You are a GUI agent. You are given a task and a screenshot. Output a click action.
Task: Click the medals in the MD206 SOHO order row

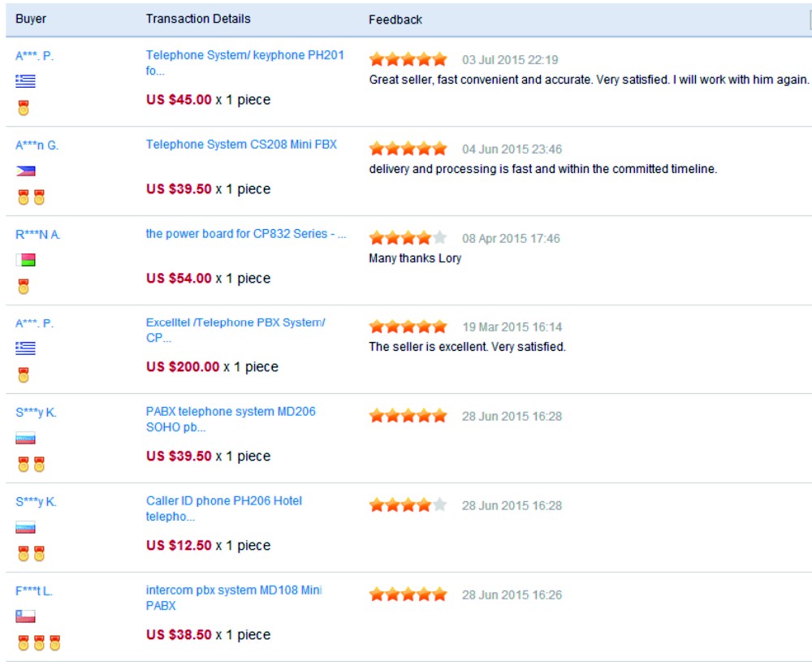click(x=31, y=464)
